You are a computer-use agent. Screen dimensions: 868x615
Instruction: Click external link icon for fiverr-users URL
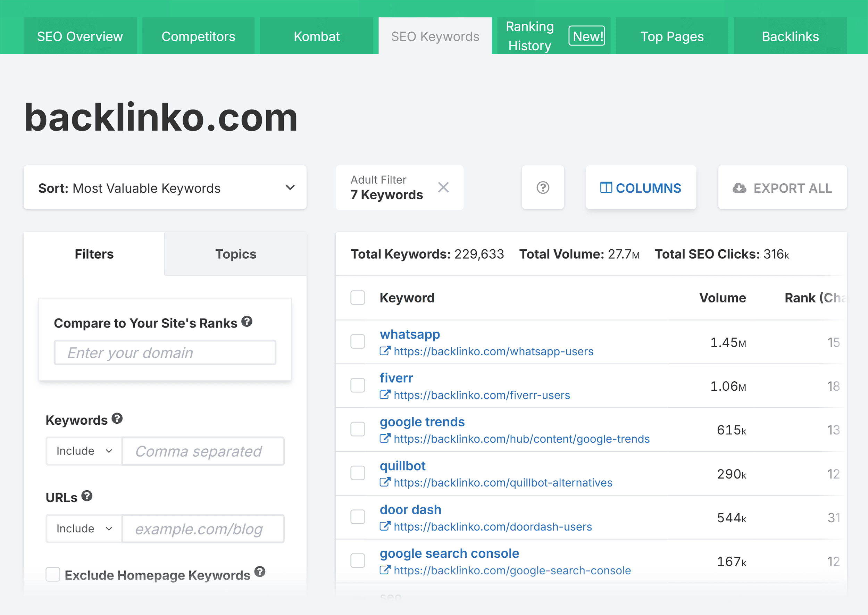pyautogui.click(x=385, y=395)
